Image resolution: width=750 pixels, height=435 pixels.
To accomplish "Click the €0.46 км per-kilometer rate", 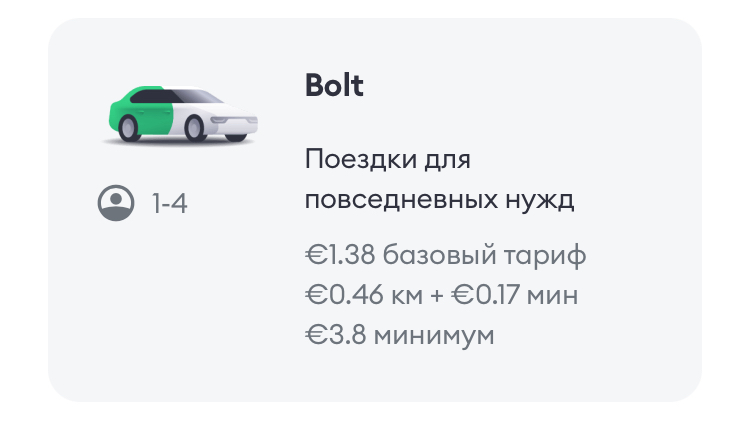I will (x=364, y=294).
